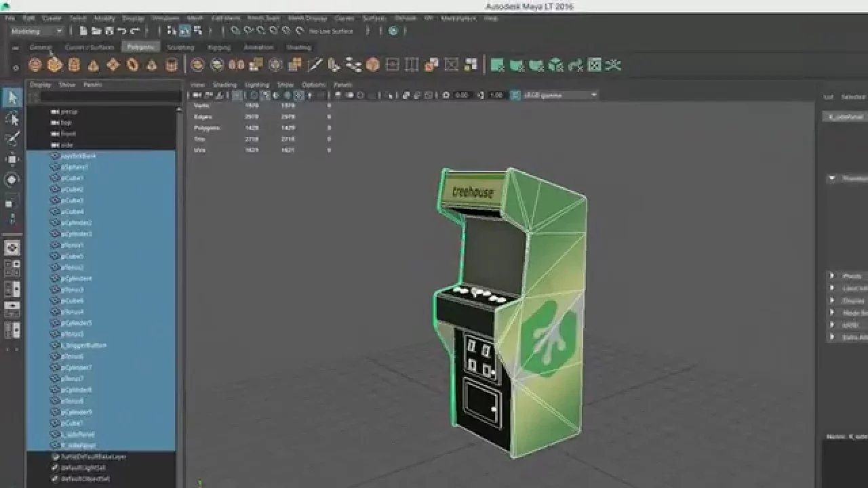Open the viewport Shading panel menu

pos(224,85)
